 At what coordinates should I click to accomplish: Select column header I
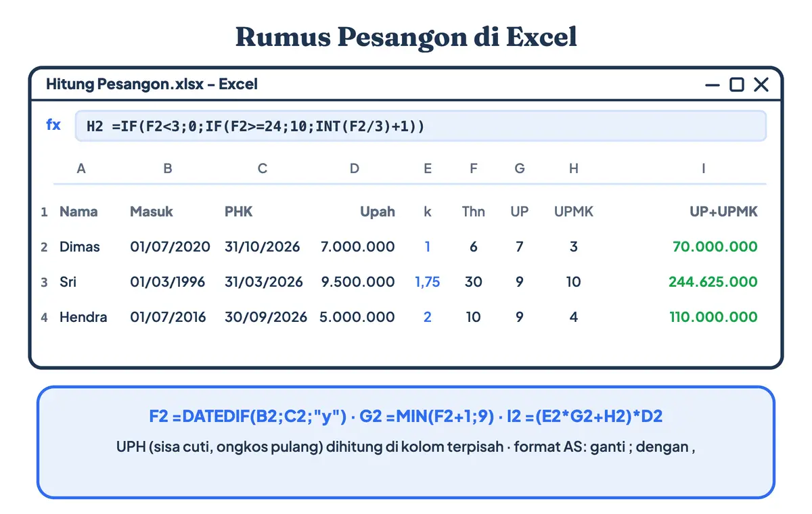point(704,169)
